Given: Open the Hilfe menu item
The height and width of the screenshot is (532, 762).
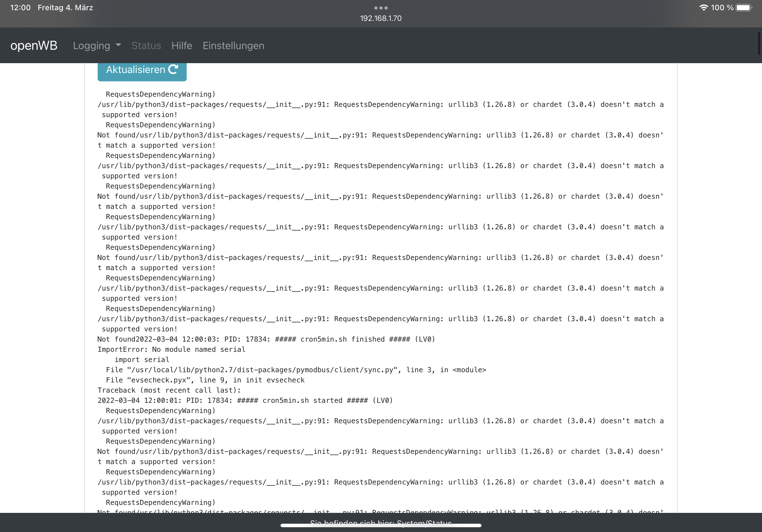Looking at the screenshot, I should tap(182, 45).
